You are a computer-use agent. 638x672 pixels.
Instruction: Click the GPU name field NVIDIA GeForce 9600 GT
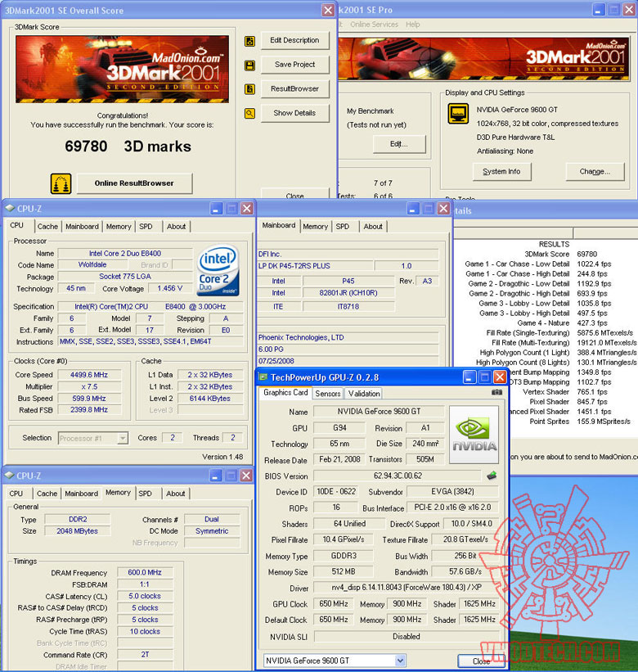(x=379, y=412)
